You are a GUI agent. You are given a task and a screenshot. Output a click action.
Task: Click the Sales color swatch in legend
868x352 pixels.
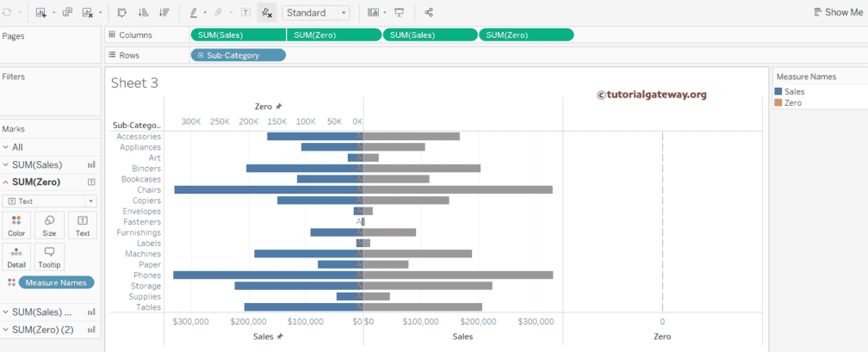778,91
